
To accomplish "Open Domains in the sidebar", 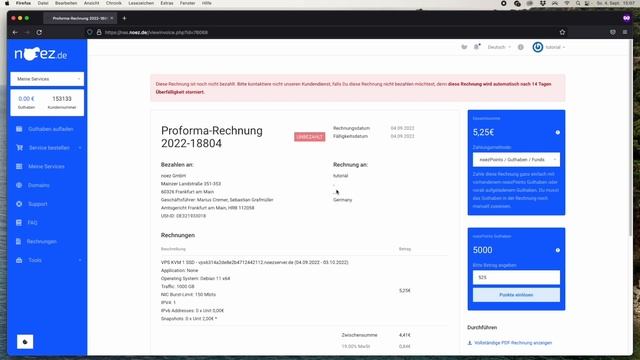I will tap(39, 185).
